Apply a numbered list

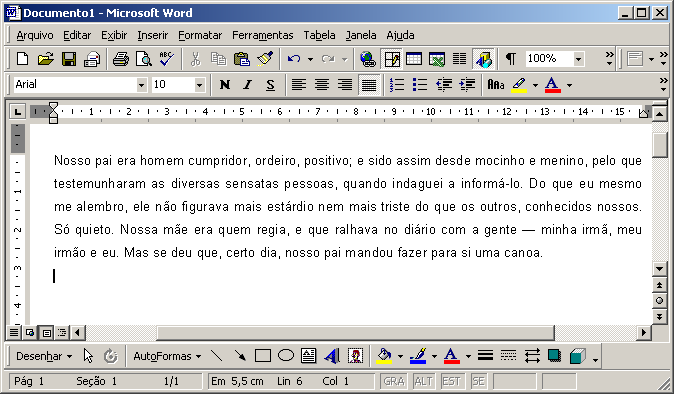(397, 85)
